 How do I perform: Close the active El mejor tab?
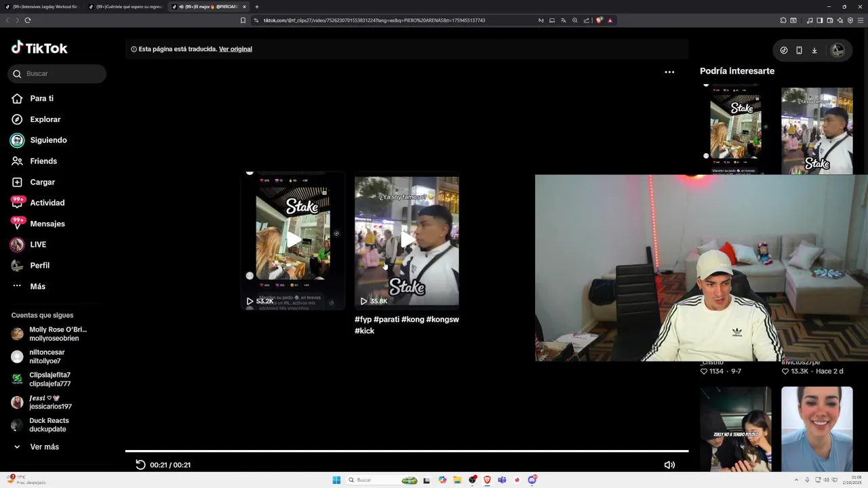click(244, 7)
